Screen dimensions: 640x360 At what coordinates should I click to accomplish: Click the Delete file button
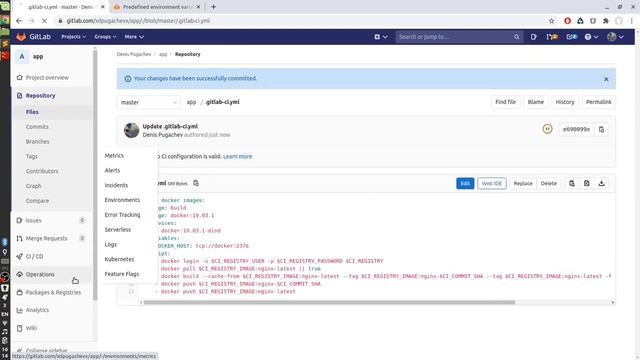549,183
